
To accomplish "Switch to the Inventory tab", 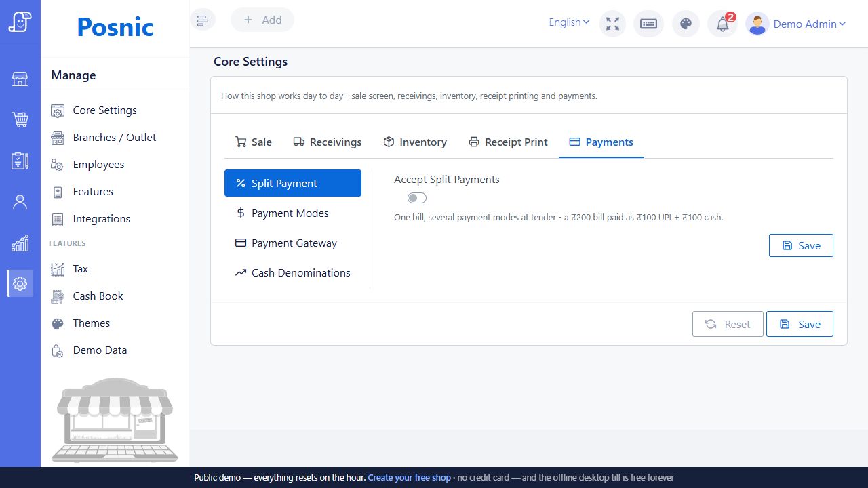I will 415,142.
